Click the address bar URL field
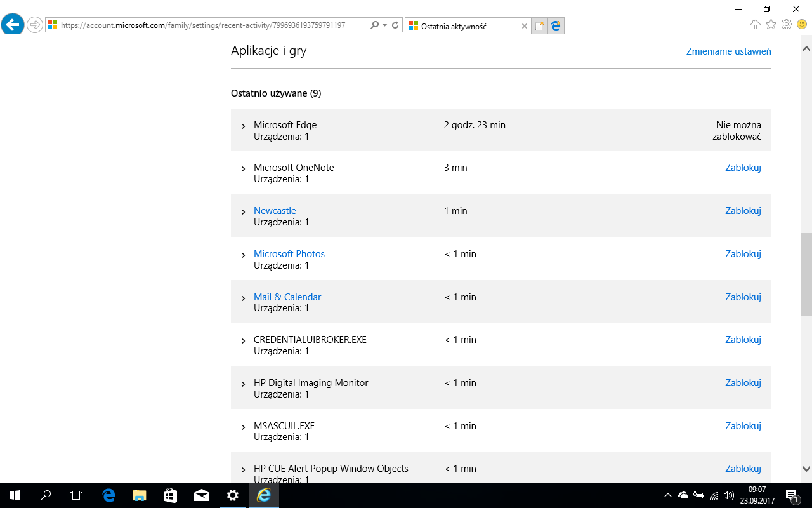Screen dimensions: 812x508 pyautogui.click(x=209, y=25)
